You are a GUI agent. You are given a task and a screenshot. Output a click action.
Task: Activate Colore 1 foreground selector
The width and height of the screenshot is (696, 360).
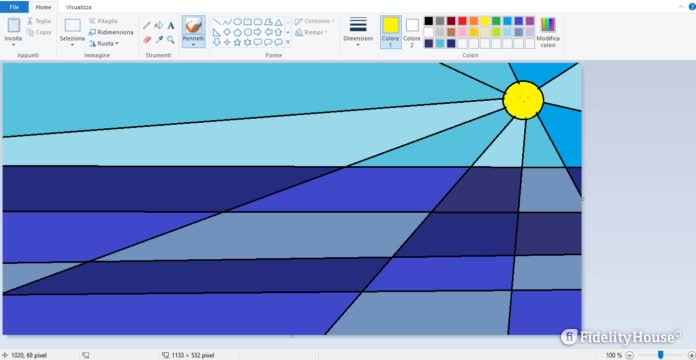tap(391, 32)
